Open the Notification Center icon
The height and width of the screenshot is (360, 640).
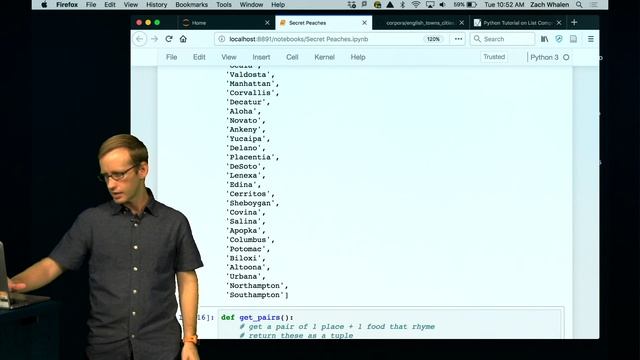tap(594, 5)
